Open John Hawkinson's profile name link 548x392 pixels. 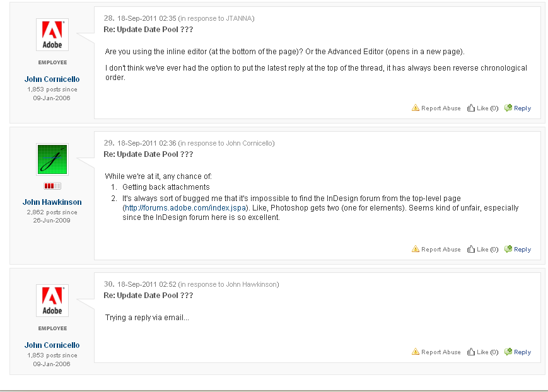point(52,202)
